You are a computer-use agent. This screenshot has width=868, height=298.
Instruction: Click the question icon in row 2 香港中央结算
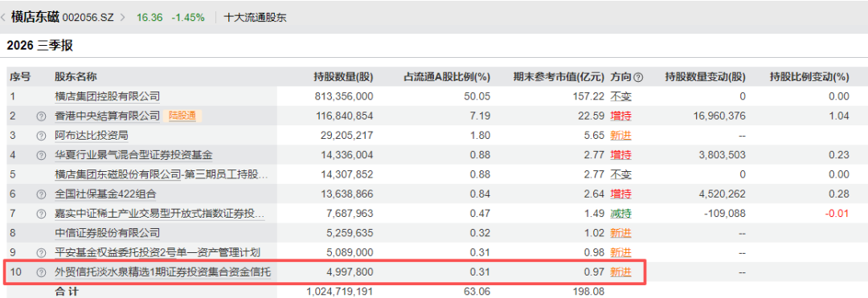click(x=40, y=116)
